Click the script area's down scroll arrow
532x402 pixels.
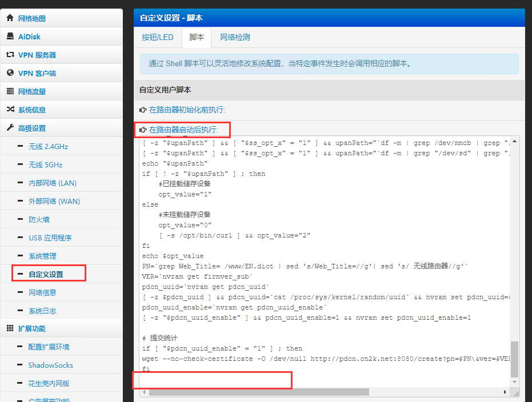click(514, 381)
